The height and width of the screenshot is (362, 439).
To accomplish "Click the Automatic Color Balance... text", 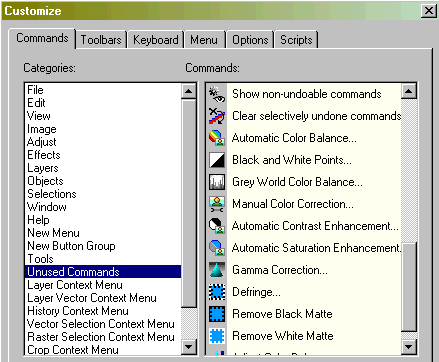I will pos(294,138).
